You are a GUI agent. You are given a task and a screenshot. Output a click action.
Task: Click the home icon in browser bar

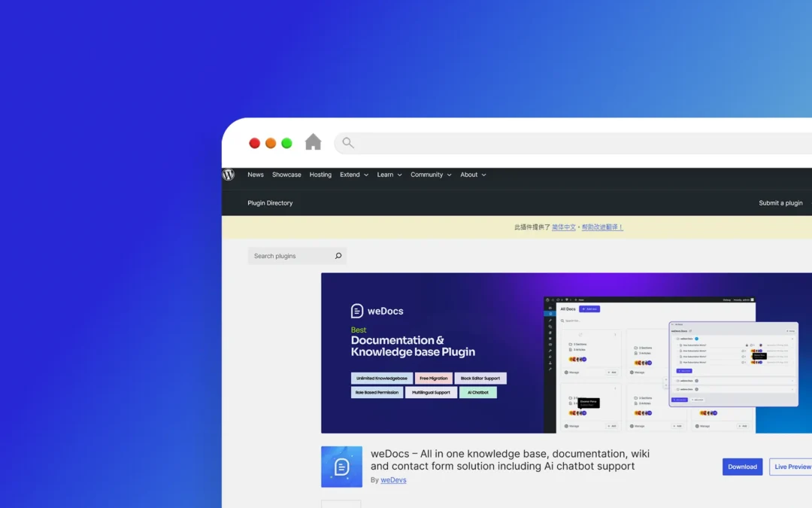point(313,142)
